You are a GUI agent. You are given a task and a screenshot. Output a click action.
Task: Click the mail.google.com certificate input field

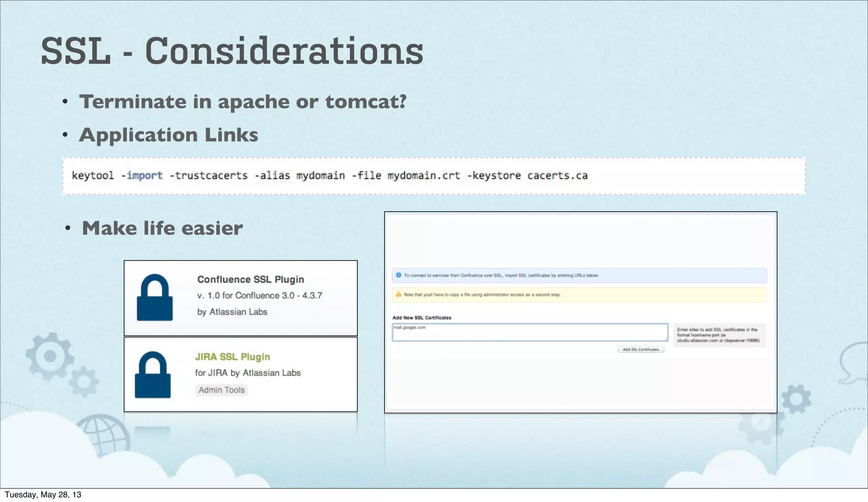tap(530, 332)
